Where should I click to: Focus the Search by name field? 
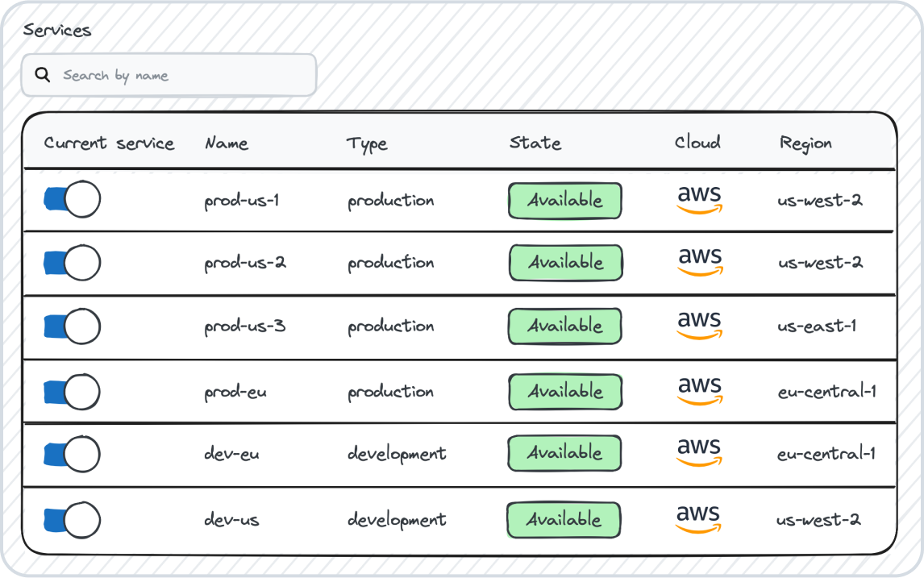click(x=181, y=76)
